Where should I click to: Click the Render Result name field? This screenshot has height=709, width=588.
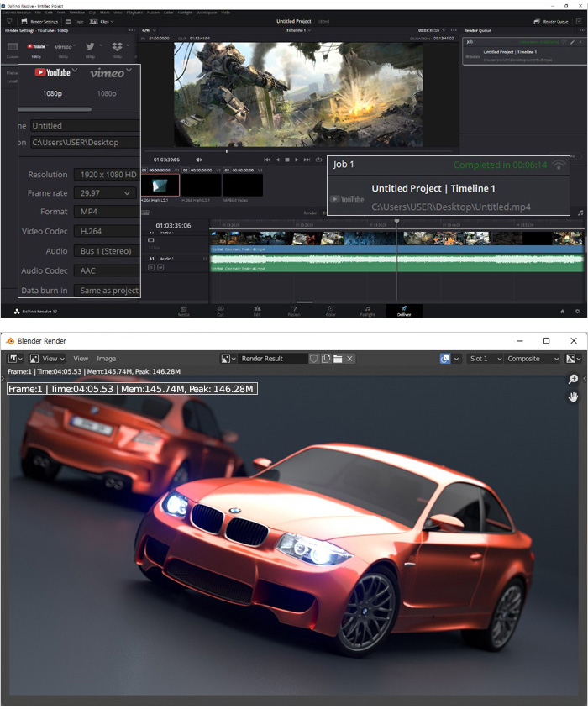[x=272, y=359]
